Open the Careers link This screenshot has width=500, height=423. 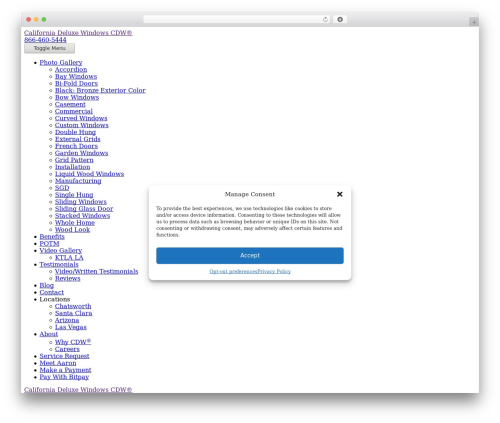click(67, 349)
